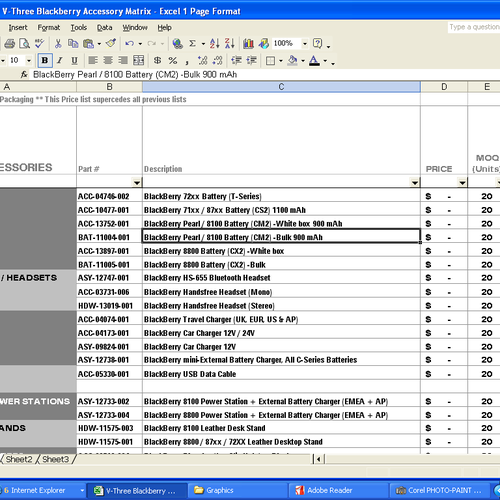Activate the Format Painter brush
Image resolution: width=500 pixels, height=500 pixels.
(x=111, y=44)
